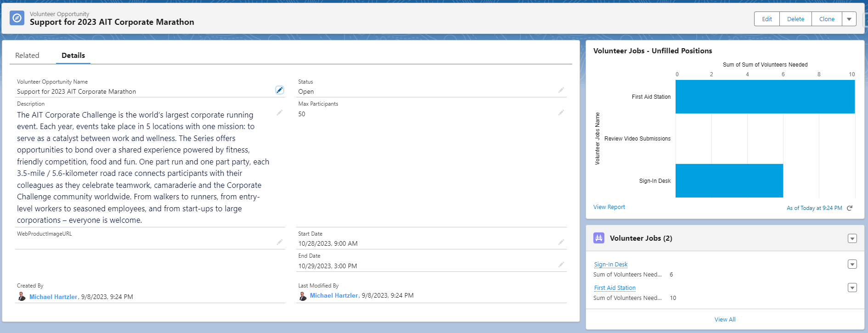Viewport: 868px width, 333px height.
Task: Select the Details tab
Action: tap(73, 56)
